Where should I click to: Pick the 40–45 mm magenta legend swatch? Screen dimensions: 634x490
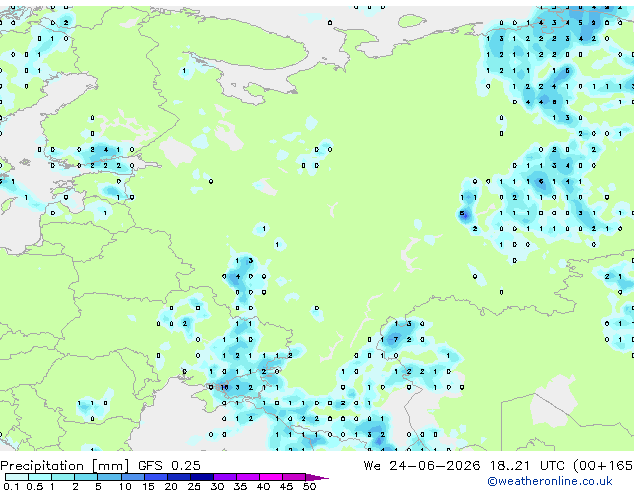point(271,477)
